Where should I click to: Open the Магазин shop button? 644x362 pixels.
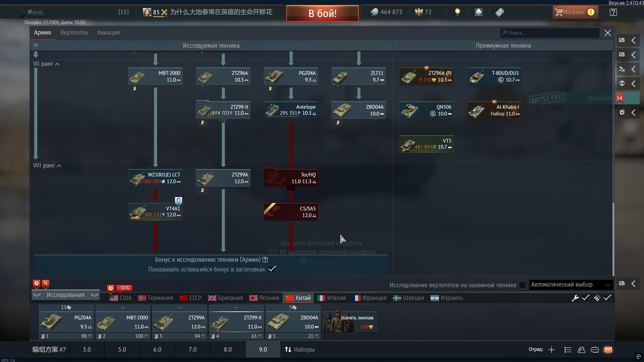pyautogui.click(x=575, y=12)
